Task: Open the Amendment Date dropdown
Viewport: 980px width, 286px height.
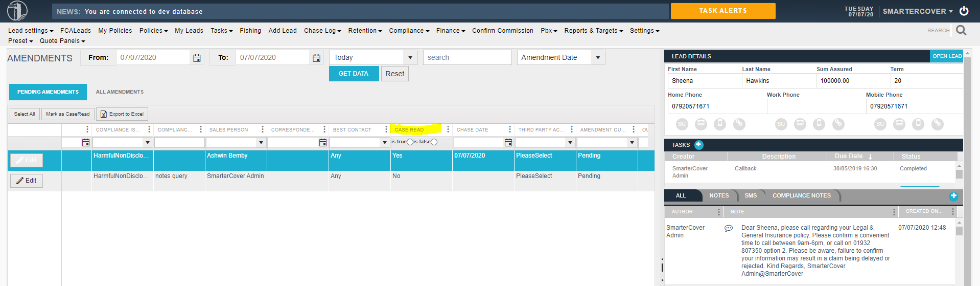Action: pos(598,58)
